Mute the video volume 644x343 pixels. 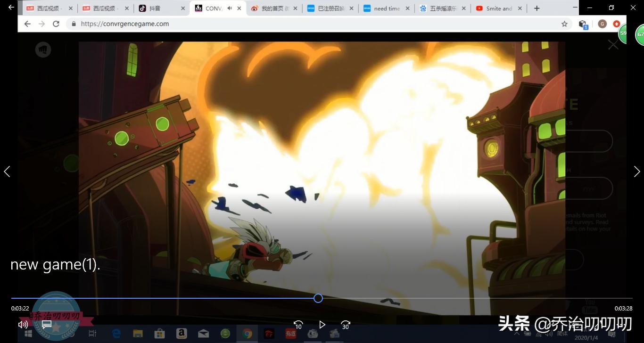pyautogui.click(x=23, y=324)
